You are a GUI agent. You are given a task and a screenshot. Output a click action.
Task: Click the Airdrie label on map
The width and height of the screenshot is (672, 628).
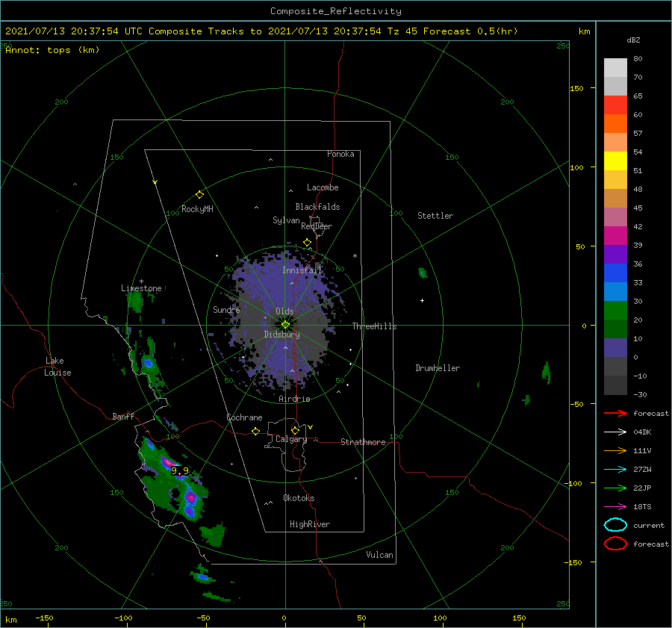(294, 399)
